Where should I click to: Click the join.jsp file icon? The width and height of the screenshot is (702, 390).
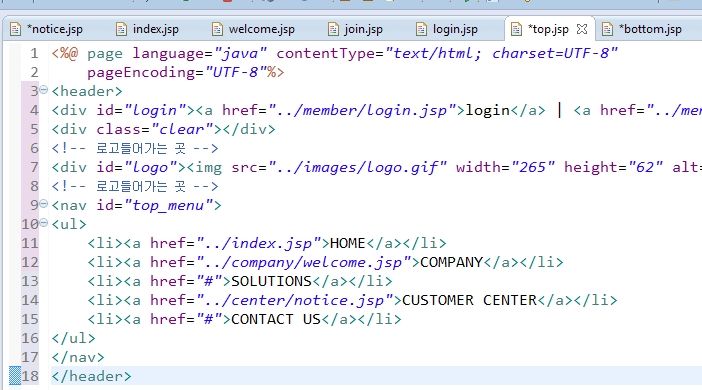(x=333, y=30)
